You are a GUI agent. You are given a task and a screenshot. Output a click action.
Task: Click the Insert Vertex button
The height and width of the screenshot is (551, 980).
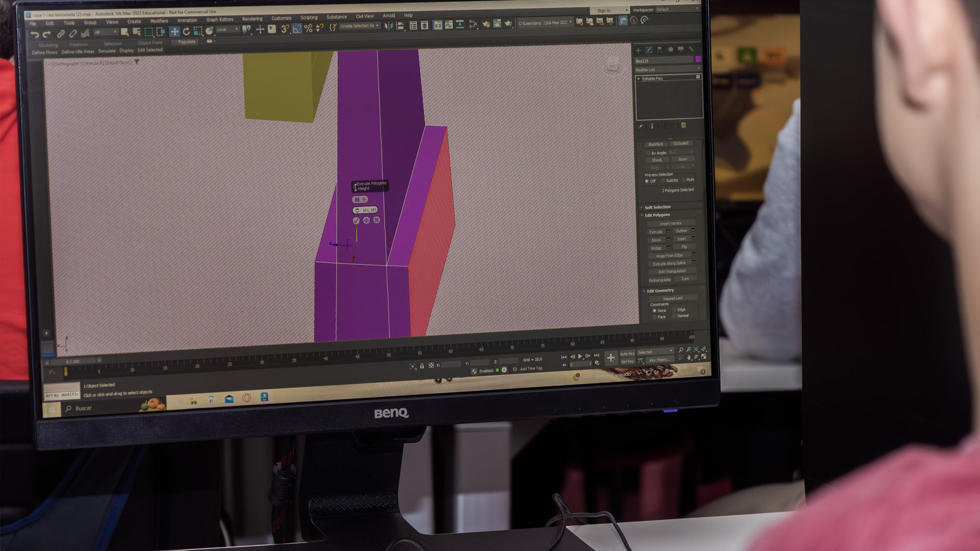pyautogui.click(x=670, y=223)
